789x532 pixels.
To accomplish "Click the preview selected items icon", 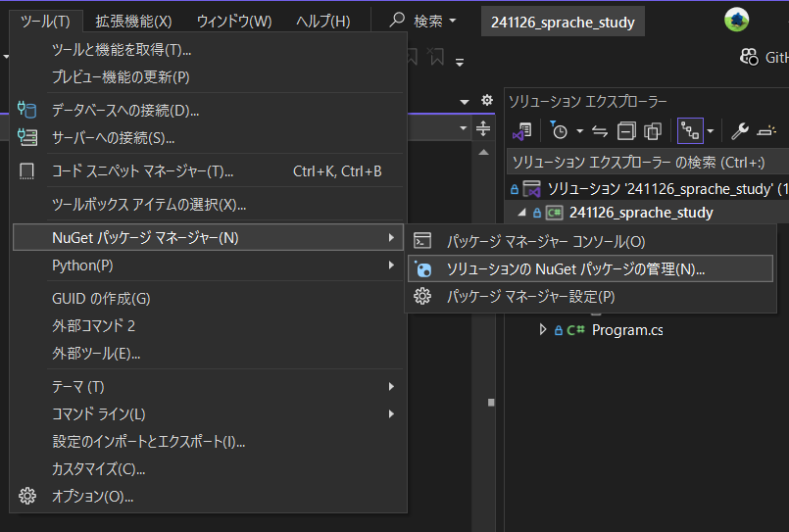I will point(766,131).
